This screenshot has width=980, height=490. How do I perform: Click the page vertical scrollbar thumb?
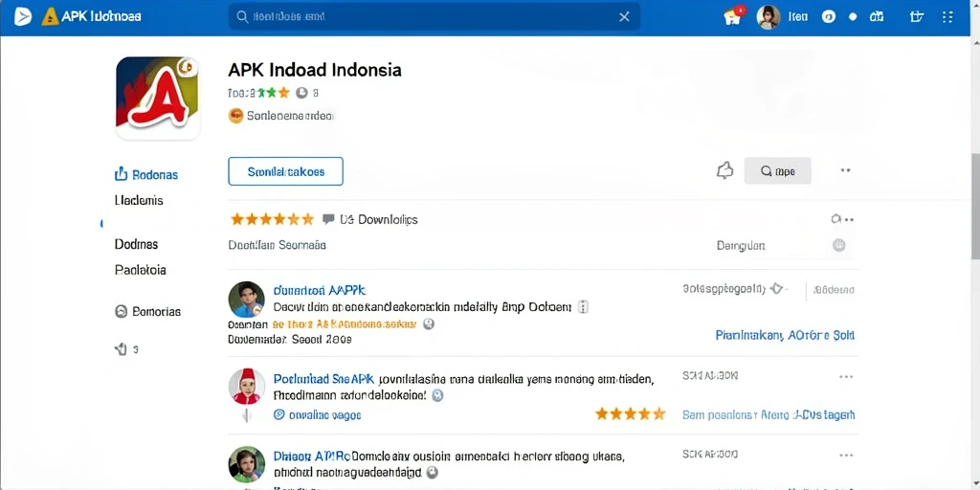tap(975, 206)
